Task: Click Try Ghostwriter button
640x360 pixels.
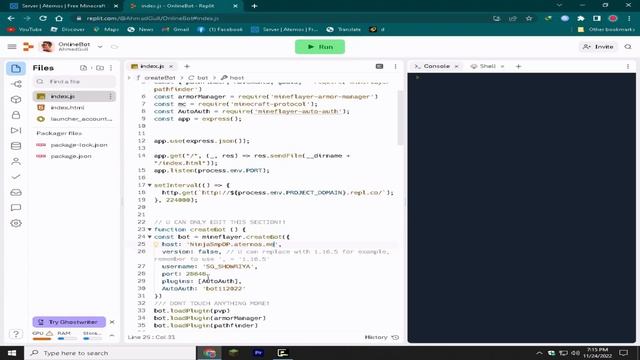Action: [x=69, y=322]
